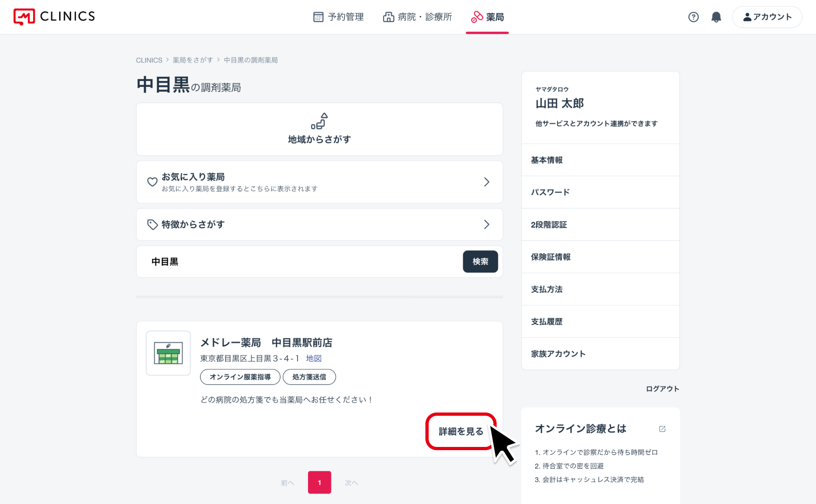Click the 病院・診療所 building icon
Screen dimensions: 816x504
point(389,17)
